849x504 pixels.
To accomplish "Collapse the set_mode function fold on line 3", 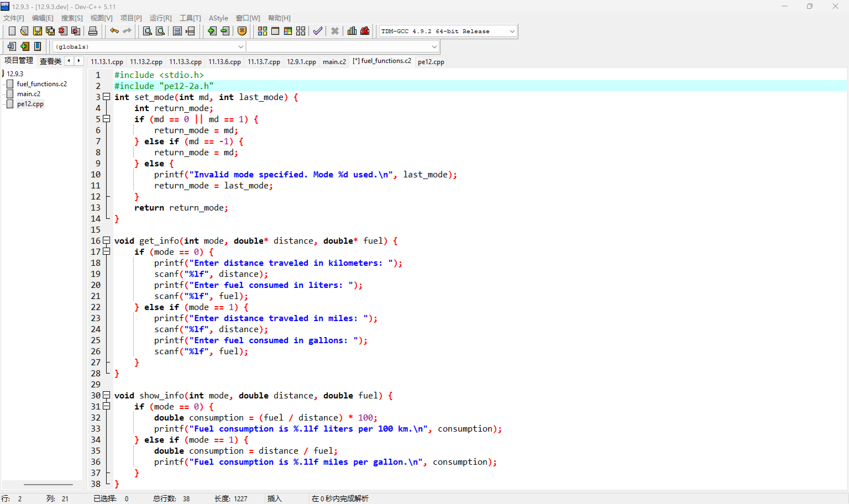I will tap(107, 97).
